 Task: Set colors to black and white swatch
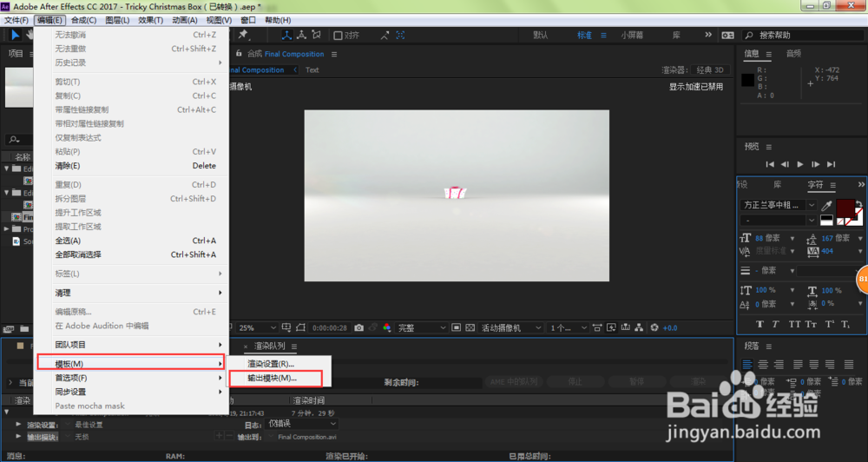point(826,221)
